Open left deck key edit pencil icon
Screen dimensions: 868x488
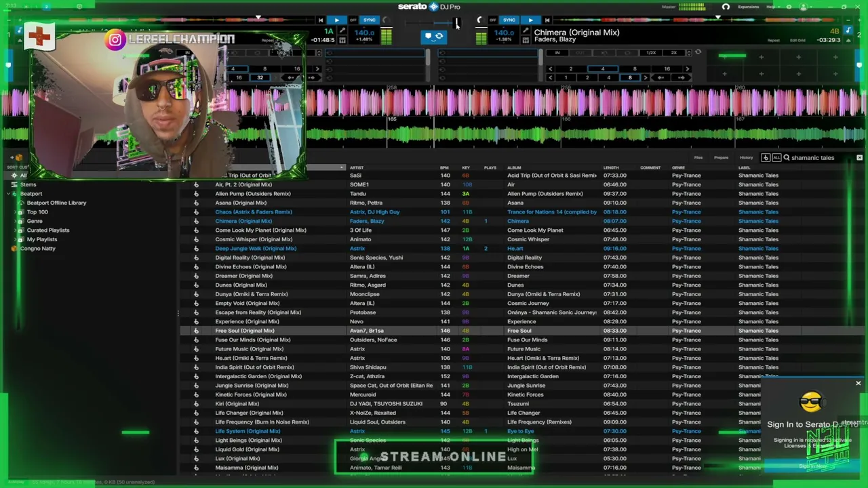342,31
